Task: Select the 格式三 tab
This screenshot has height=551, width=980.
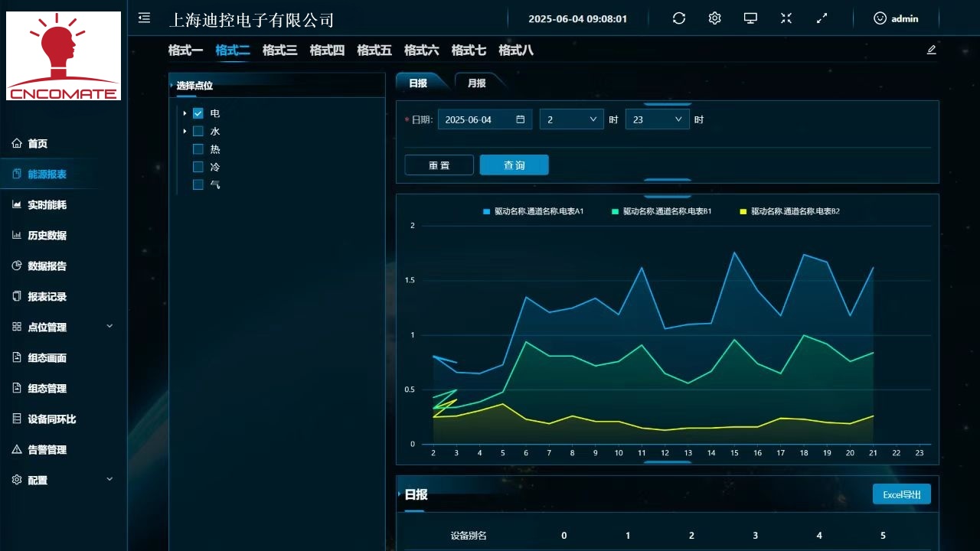Action: click(x=279, y=51)
